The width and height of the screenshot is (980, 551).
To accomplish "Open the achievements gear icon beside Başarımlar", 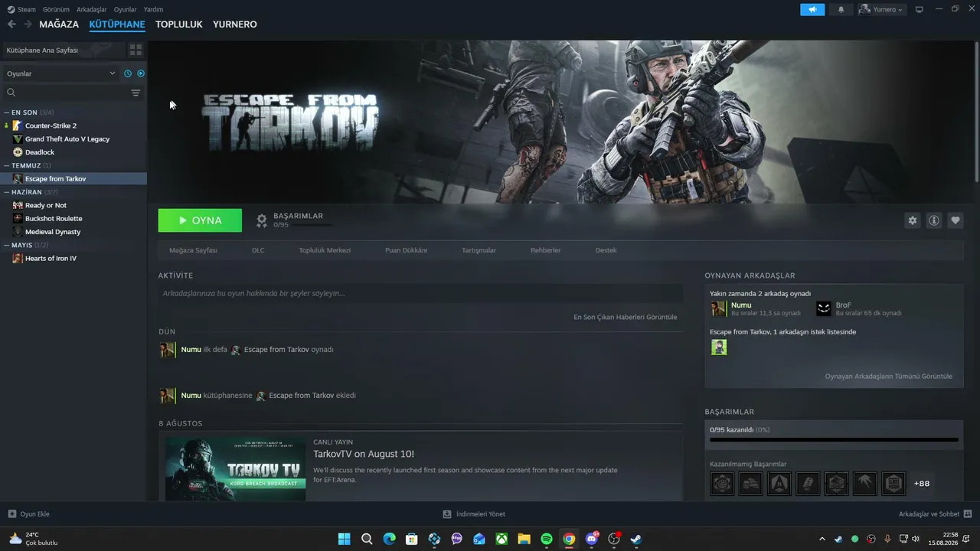I will (262, 220).
